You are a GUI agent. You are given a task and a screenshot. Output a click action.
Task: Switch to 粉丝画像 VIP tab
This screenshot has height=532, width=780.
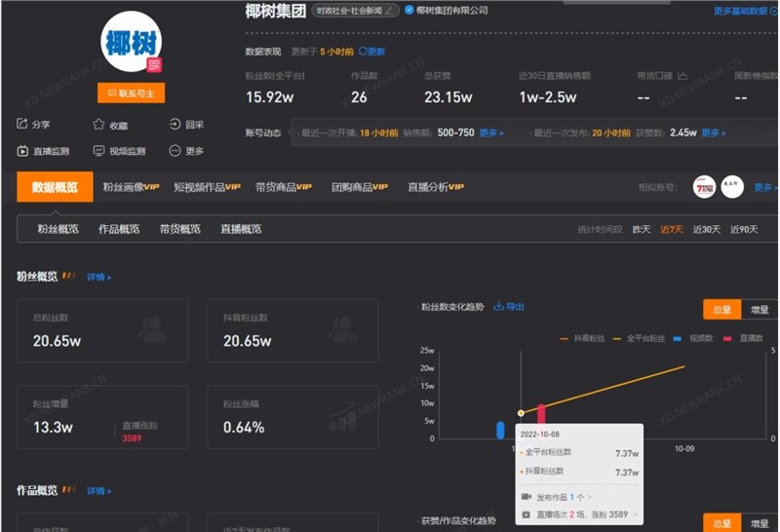pos(131,187)
